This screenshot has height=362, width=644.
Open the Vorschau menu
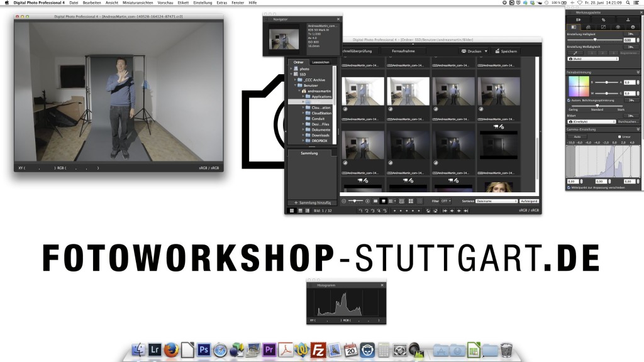click(165, 3)
